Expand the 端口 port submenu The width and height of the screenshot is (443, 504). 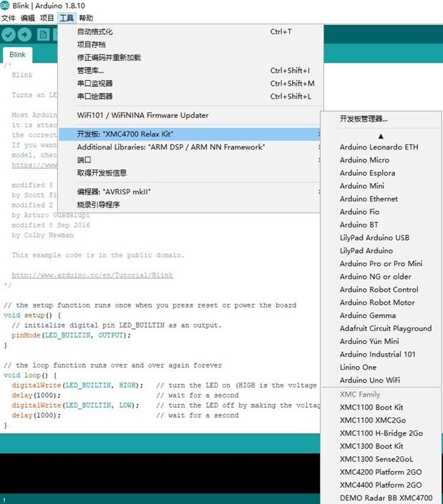(190, 159)
